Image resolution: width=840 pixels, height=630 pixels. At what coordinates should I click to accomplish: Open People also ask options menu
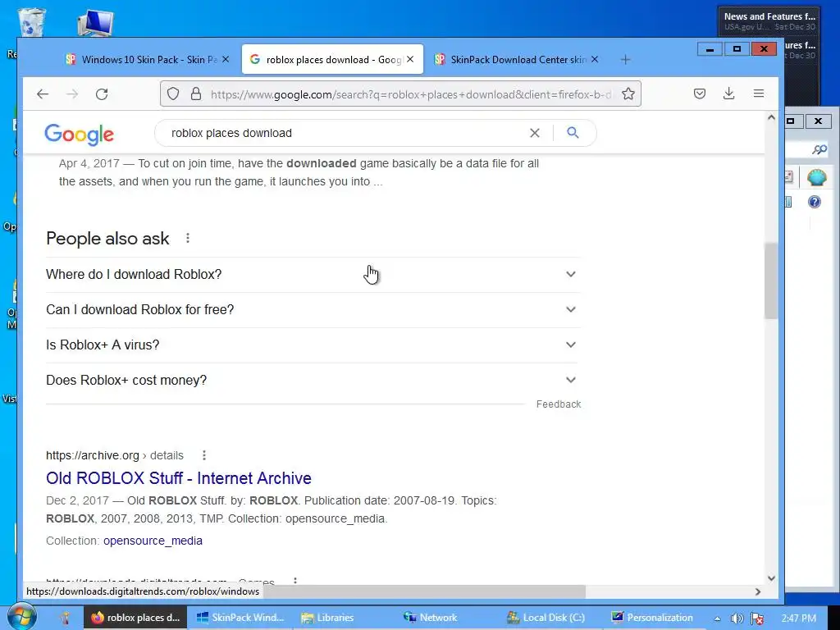[x=188, y=238]
